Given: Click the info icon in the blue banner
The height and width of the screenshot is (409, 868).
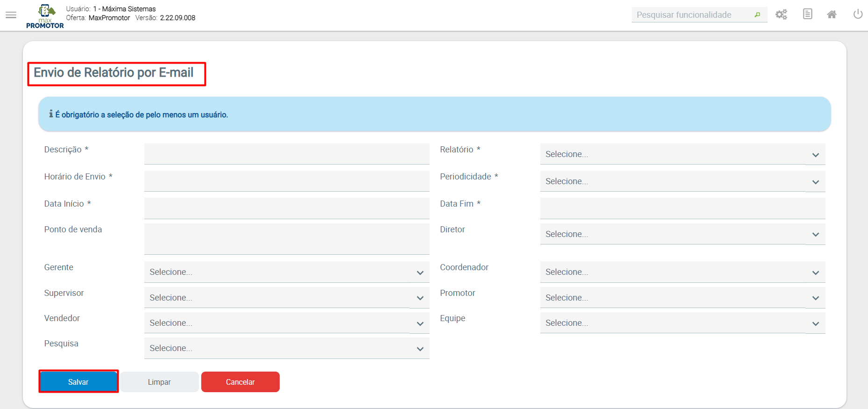Looking at the screenshot, I should 51,114.
